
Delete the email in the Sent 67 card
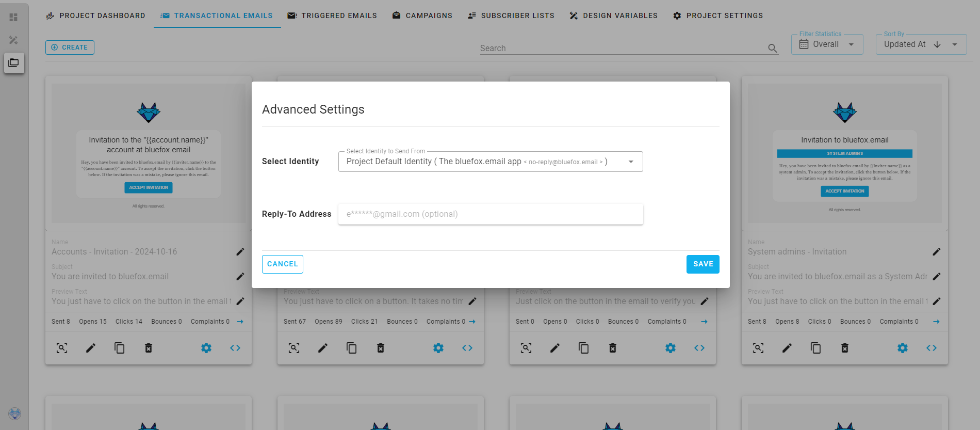point(380,348)
